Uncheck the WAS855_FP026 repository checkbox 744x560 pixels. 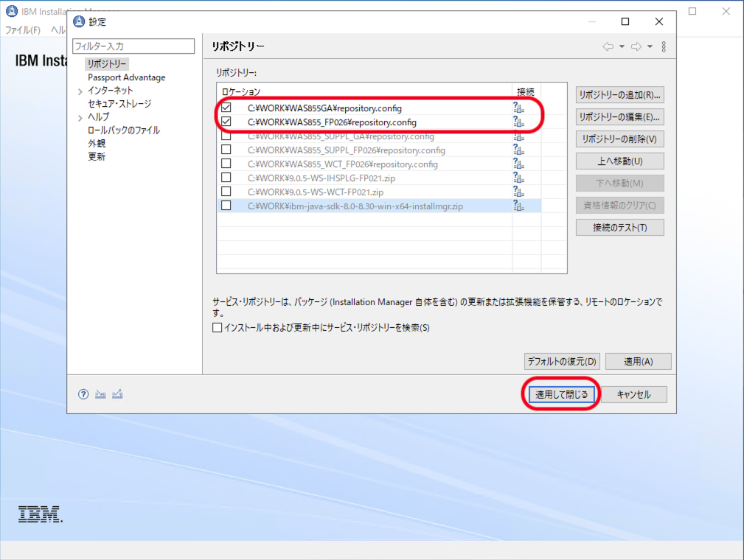click(226, 122)
